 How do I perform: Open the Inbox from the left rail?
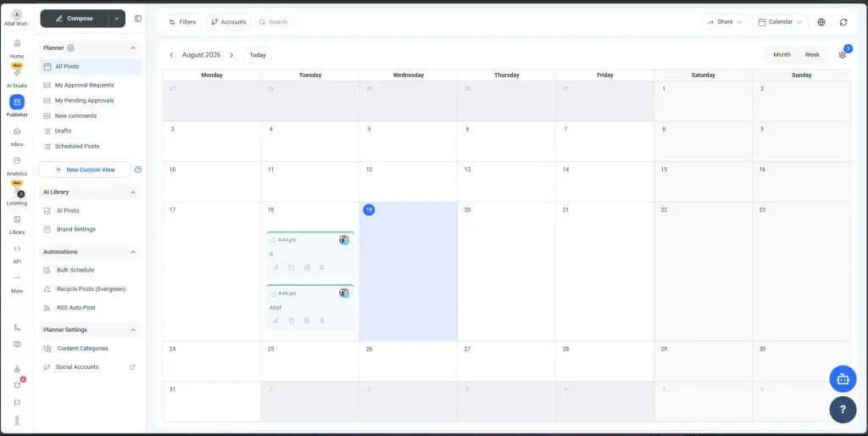tap(17, 137)
